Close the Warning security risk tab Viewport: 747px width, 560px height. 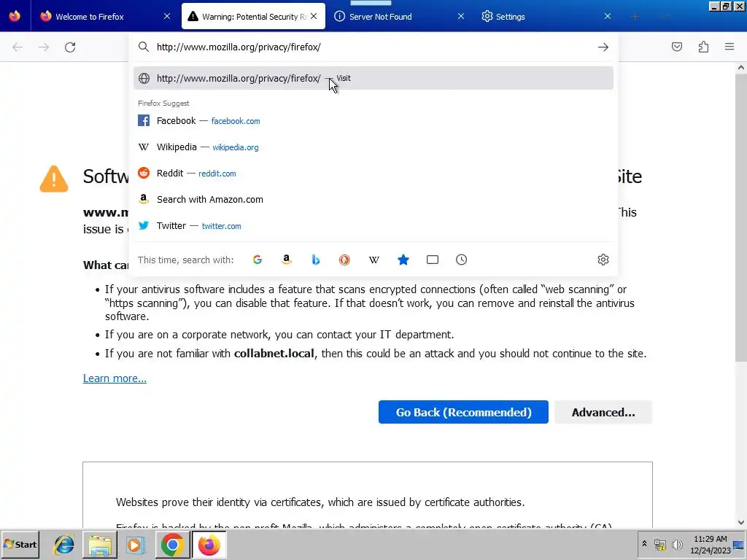click(314, 16)
